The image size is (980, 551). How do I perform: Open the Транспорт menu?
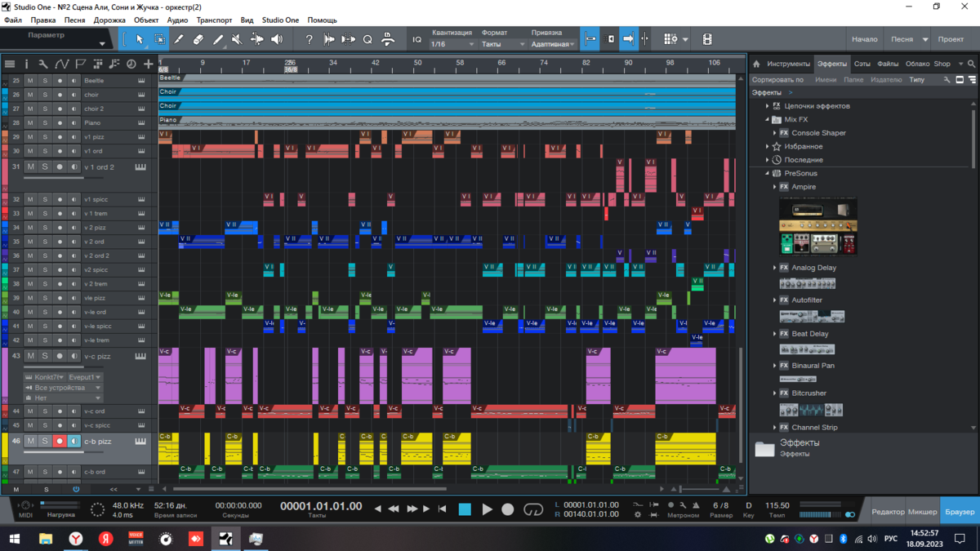214,20
